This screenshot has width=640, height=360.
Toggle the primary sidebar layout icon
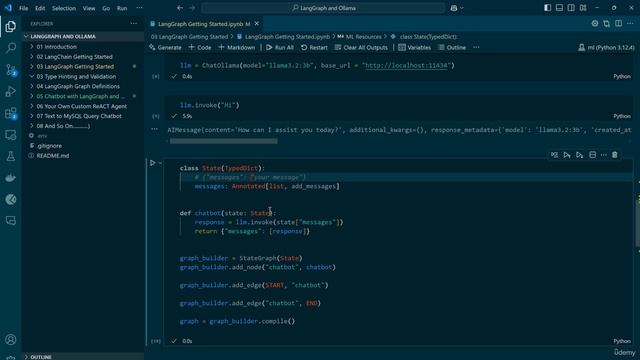547,8
